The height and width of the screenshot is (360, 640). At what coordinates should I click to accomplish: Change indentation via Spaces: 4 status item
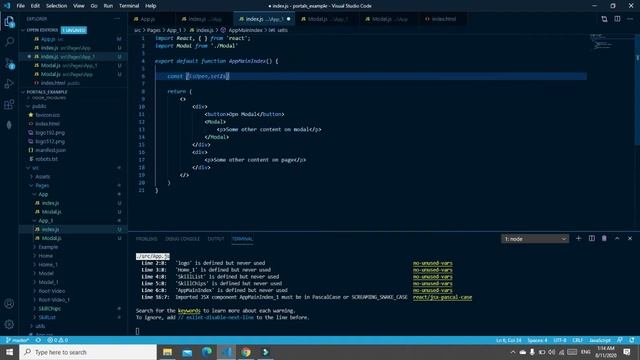pyautogui.click(x=537, y=340)
